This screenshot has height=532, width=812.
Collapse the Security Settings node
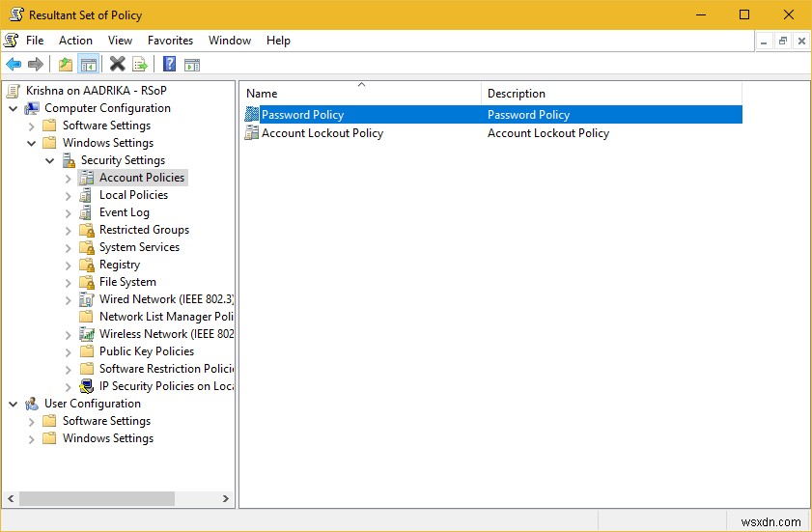(49, 160)
